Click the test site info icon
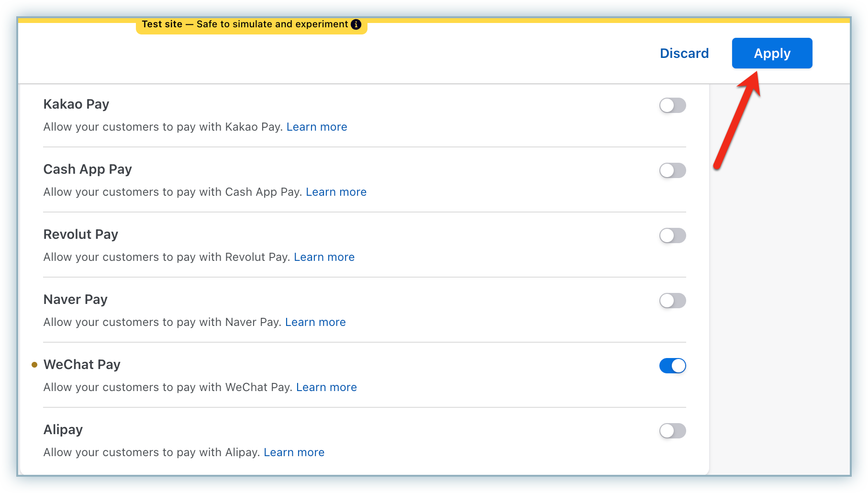Screen dimensions: 868x493 coord(356,24)
